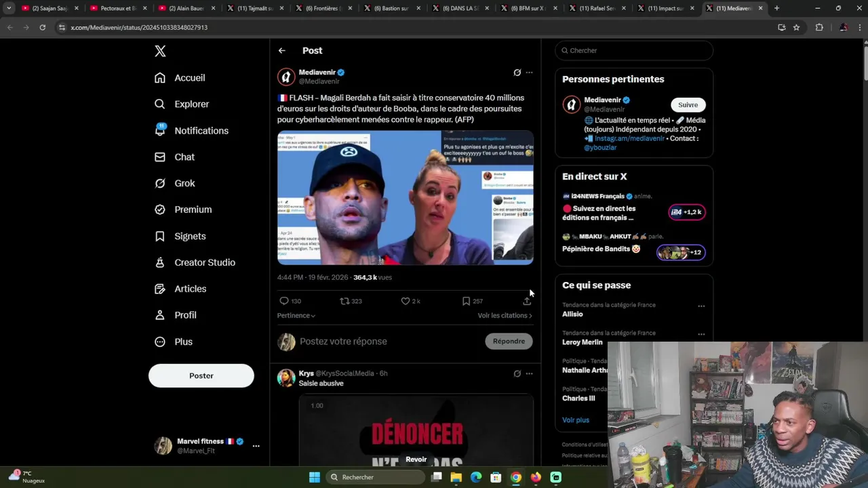
Task: Open File Explorer from taskbar
Action: pos(456,477)
